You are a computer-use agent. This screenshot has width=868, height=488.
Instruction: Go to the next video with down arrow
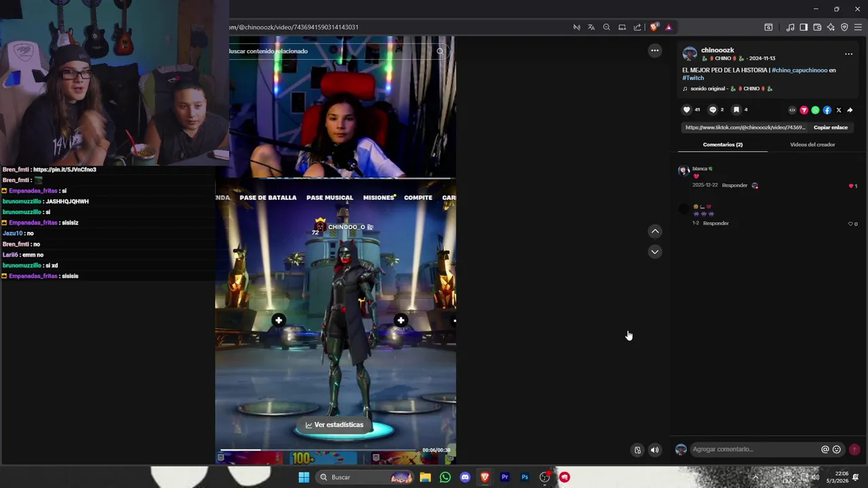pyautogui.click(x=655, y=251)
